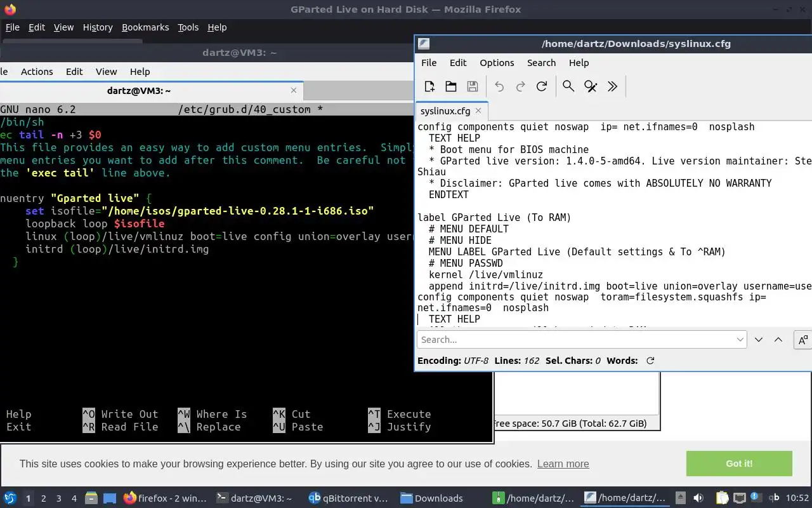Open the application launcher menu on taskbar

10,498
